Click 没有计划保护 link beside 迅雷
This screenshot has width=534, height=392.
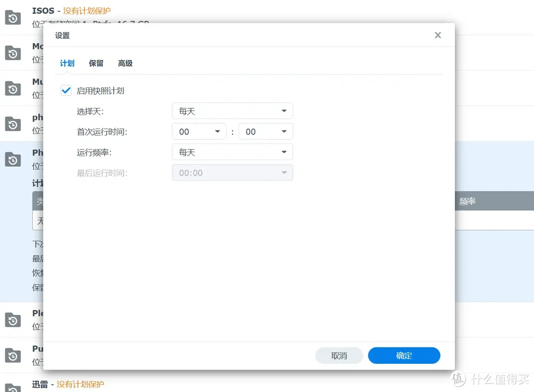pyautogui.click(x=80, y=384)
